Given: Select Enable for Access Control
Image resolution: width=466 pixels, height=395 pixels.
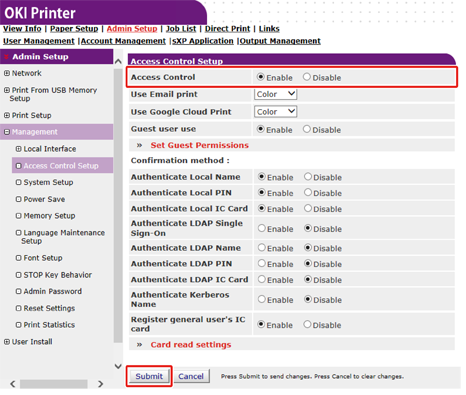Looking at the screenshot, I should tap(261, 77).
